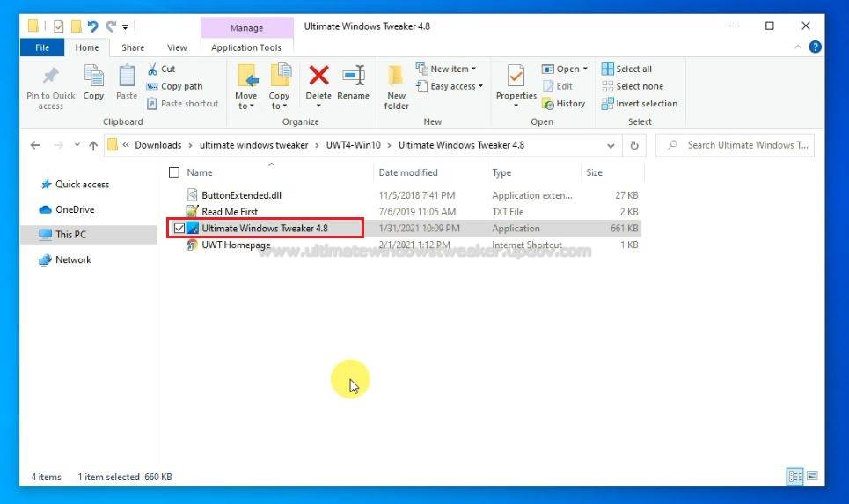
Task: Click Redo in quick access toolbar
Action: pos(111,26)
